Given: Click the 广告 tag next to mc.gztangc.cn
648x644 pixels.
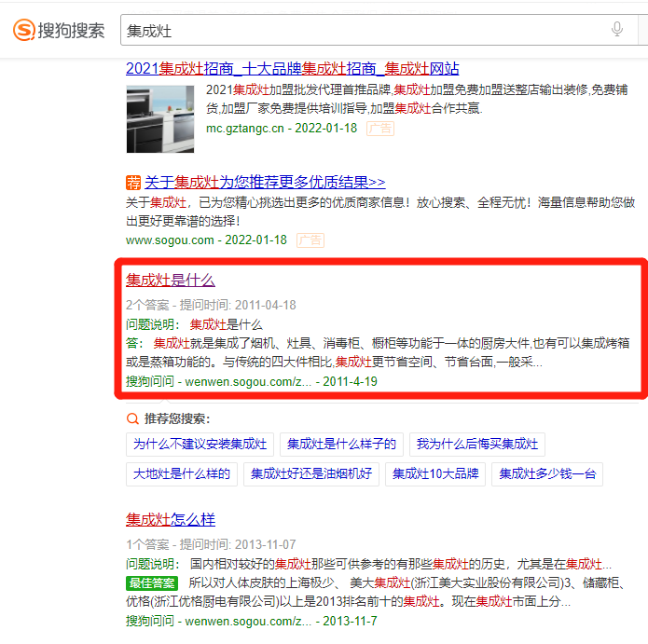Looking at the screenshot, I should tap(380, 129).
